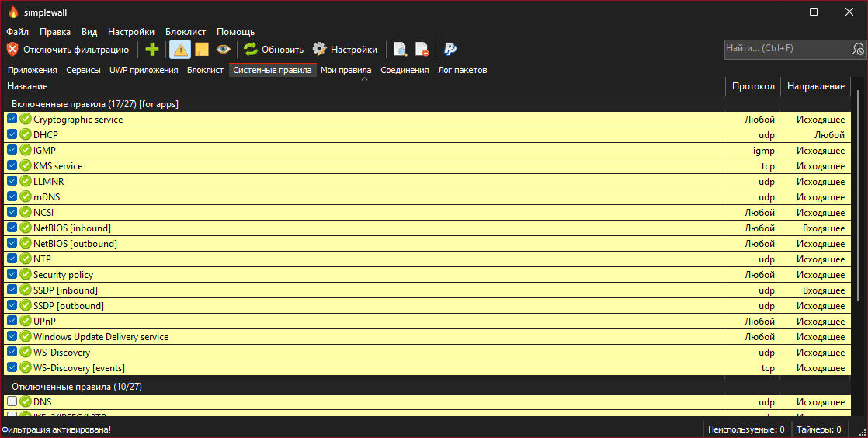Viewport: 868px width, 438px height.
Task: Enable the DNS rule checkbox
Action: (x=12, y=402)
